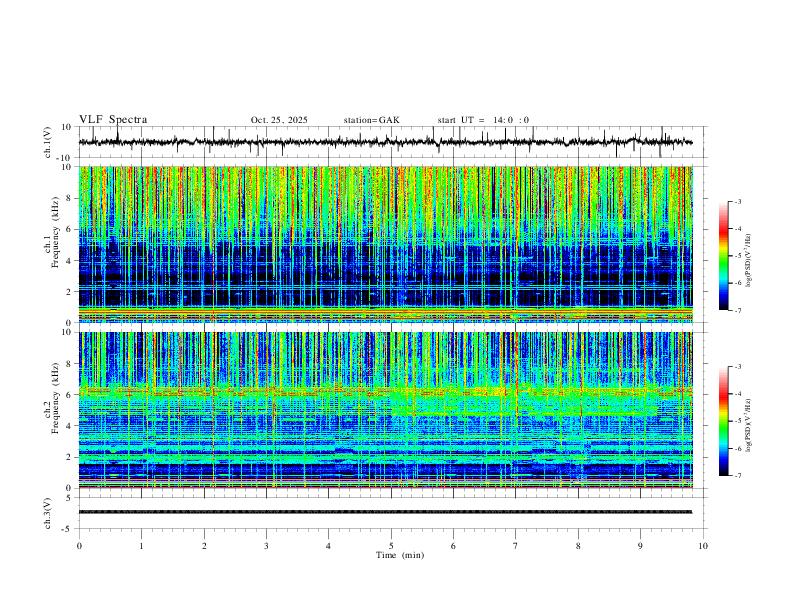This screenshot has width=792, height=612.
Task: Click the ch.2 color bar log(PSD) label
Action: pos(749,425)
